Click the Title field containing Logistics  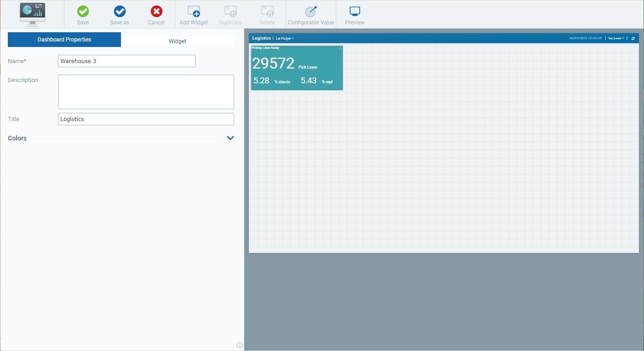pos(146,119)
